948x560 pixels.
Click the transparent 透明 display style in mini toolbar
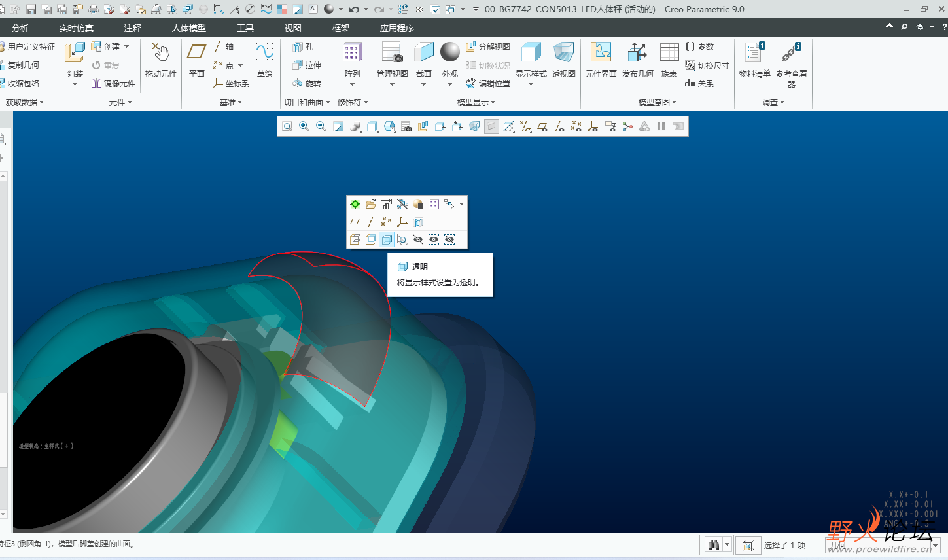click(387, 239)
